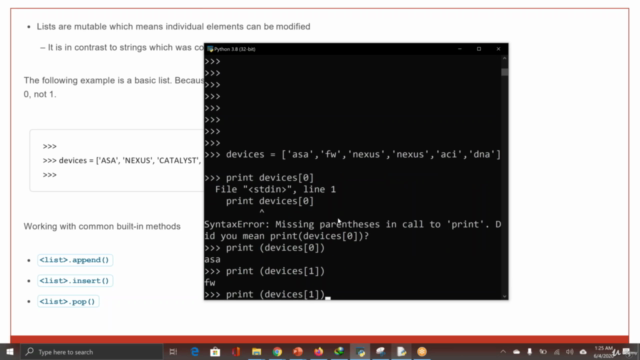640x360 pixels.
Task: Minimize the Python 3.8 console window
Action: (460, 49)
